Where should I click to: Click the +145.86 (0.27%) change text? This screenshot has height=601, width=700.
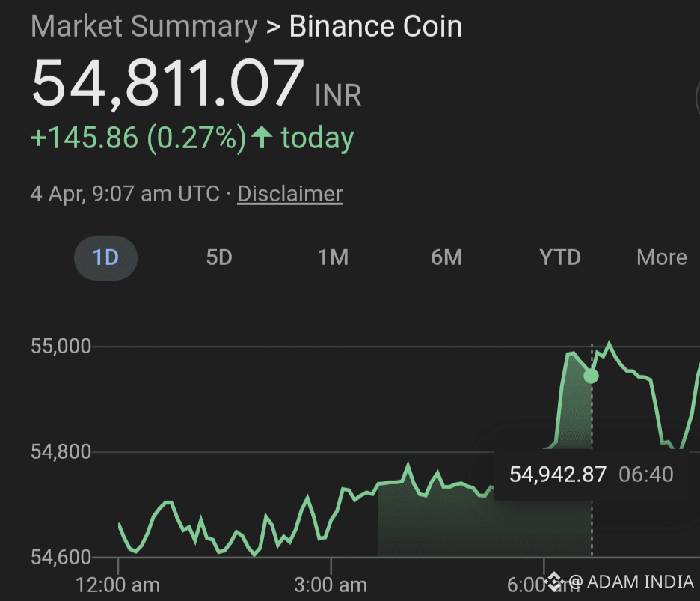138,138
